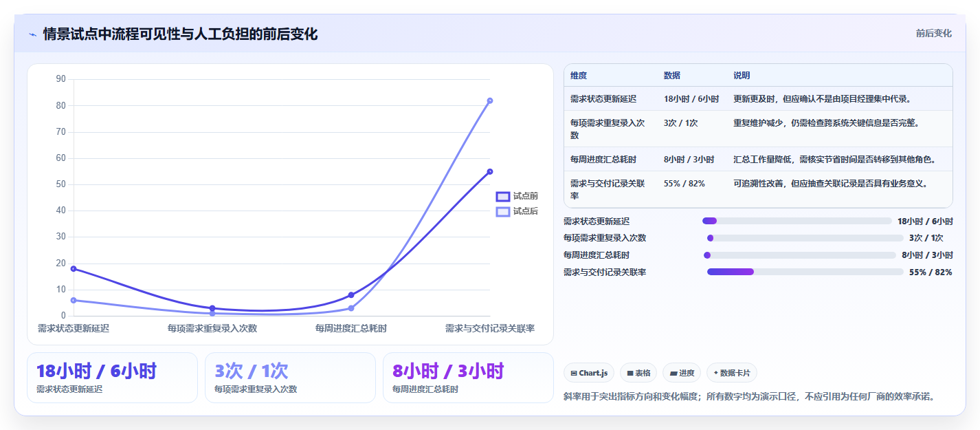980x430 pixels.
Task: Click the 需求与交付记录关联率 progress bar
Action: click(x=805, y=272)
